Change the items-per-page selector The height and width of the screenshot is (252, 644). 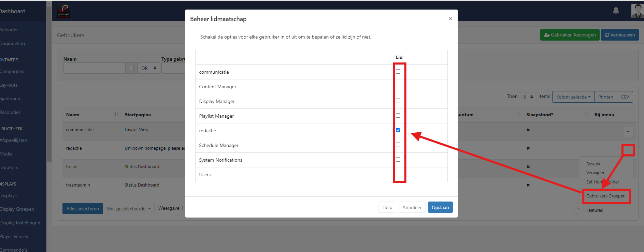527,97
